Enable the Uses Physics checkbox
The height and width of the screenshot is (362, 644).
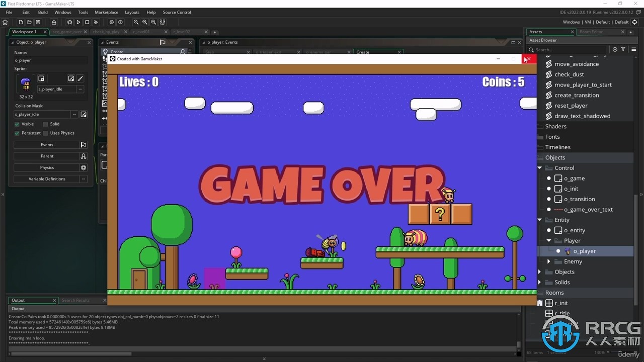click(x=45, y=133)
